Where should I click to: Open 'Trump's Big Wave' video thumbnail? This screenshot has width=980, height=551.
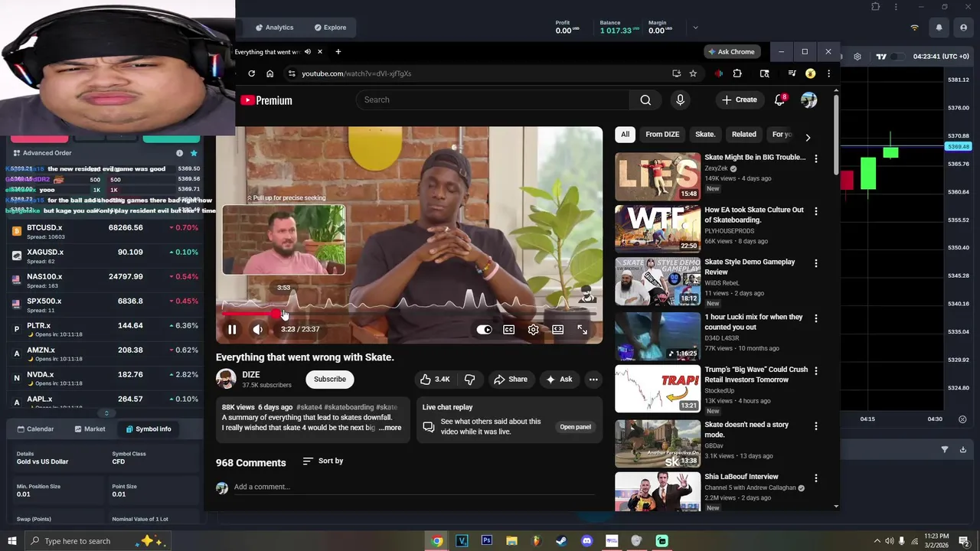pyautogui.click(x=658, y=389)
